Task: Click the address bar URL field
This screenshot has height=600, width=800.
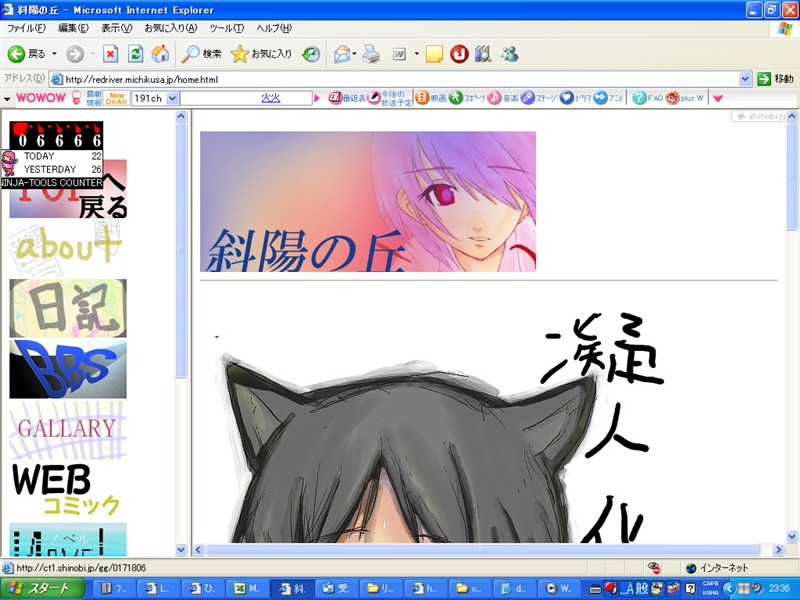Action: click(x=394, y=79)
